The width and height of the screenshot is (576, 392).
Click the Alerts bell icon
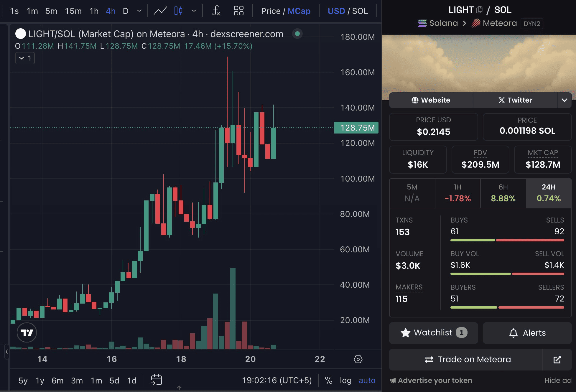pyautogui.click(x=514, y=333)
